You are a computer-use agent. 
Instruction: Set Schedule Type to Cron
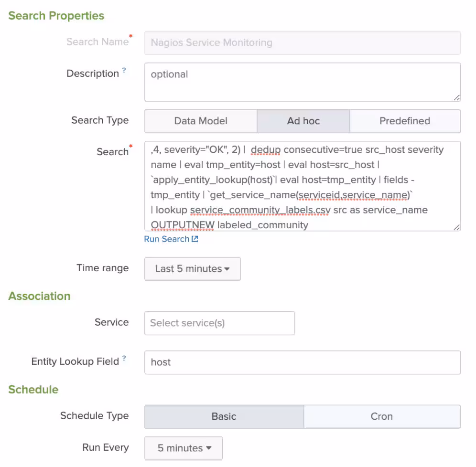[382, 416]
